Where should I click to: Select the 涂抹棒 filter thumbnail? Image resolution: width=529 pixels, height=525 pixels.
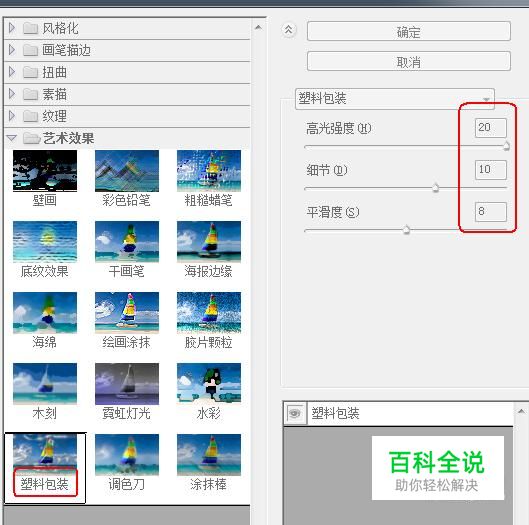(x=209, y=455)
